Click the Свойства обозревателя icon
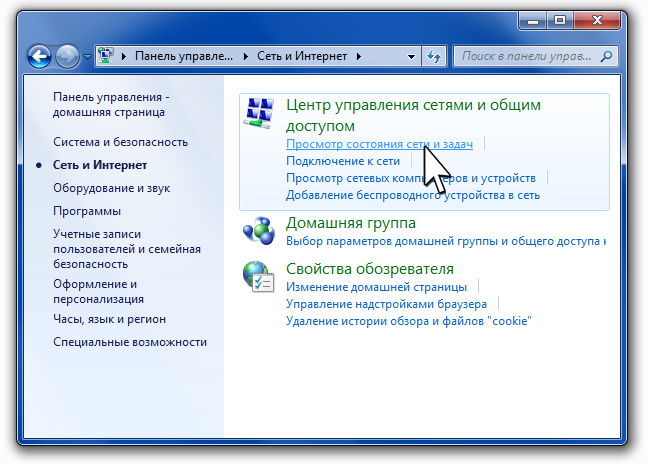 259,277
